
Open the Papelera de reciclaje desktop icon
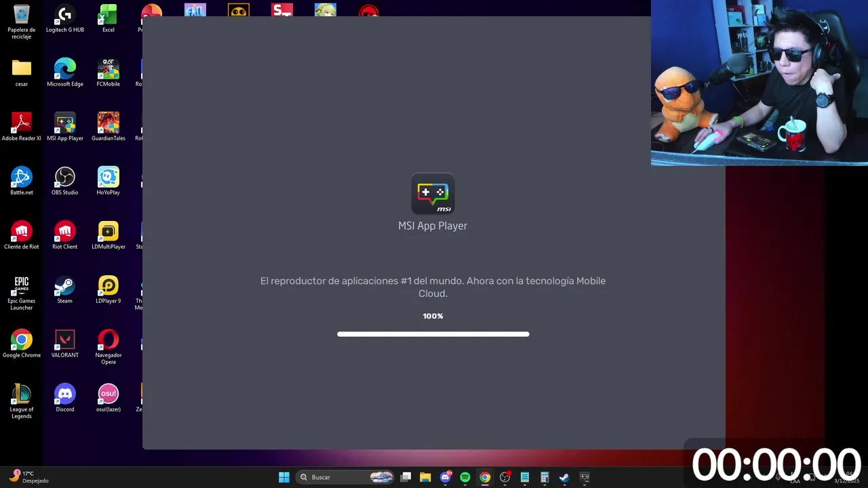(22, 20)
